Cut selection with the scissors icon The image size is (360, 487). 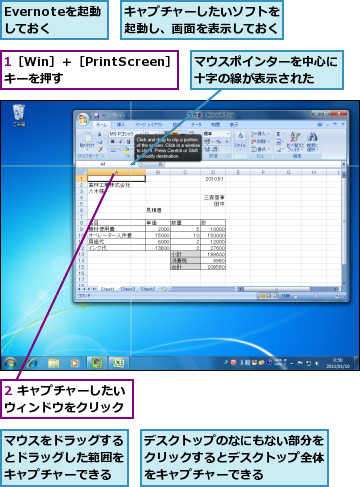click(99, 134)
